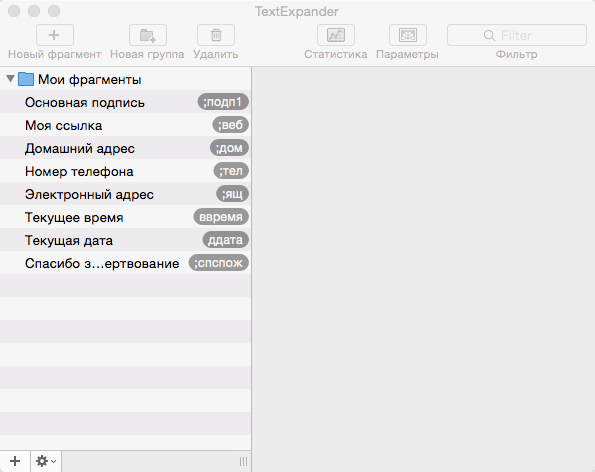595x472 pixels.
Task: Click the Фильтр toolbar label
Action: coord(517,54)
